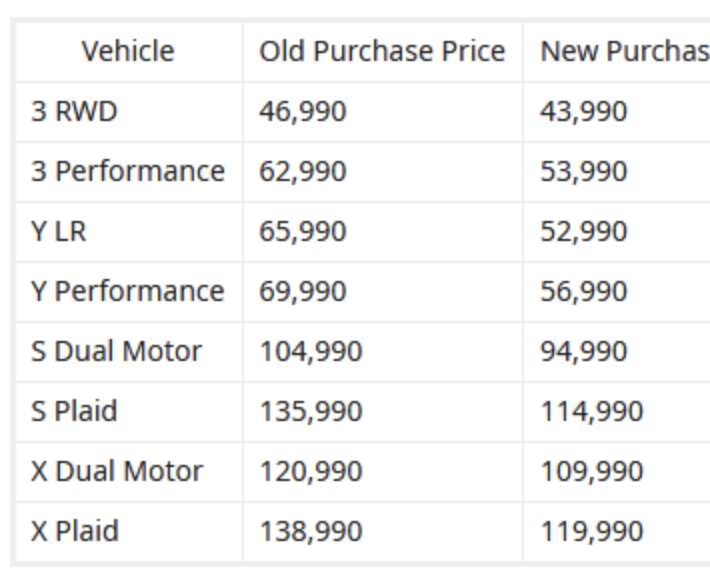Click the 3 Performance row label
This screenshot has width=710, height=580.
pos(127,171)
